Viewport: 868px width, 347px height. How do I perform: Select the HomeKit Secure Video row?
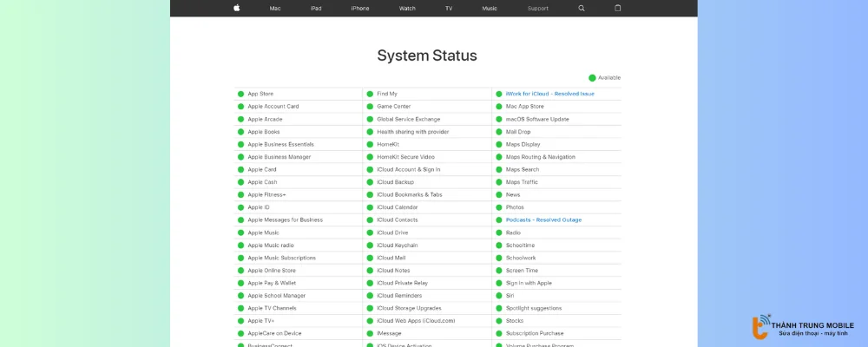[427, 157]
